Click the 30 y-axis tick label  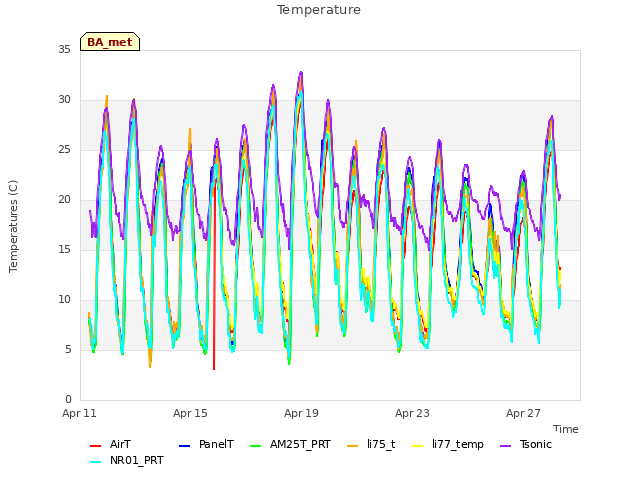click(x=64, y=100)
